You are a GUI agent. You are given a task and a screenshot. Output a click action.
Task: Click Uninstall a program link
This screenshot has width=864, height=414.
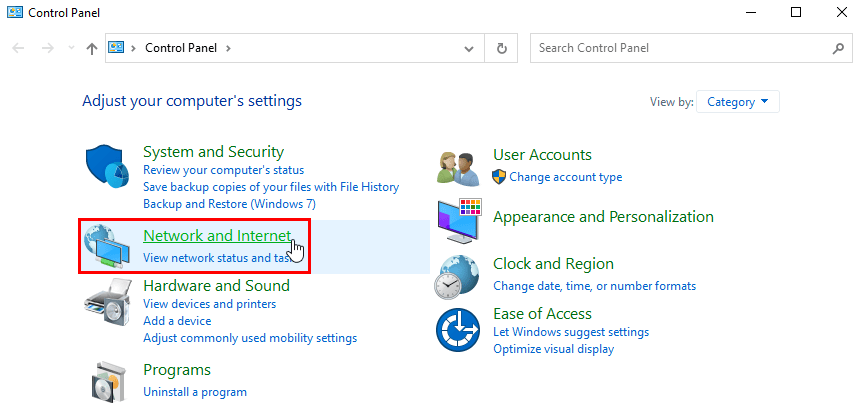pos(195,393)
